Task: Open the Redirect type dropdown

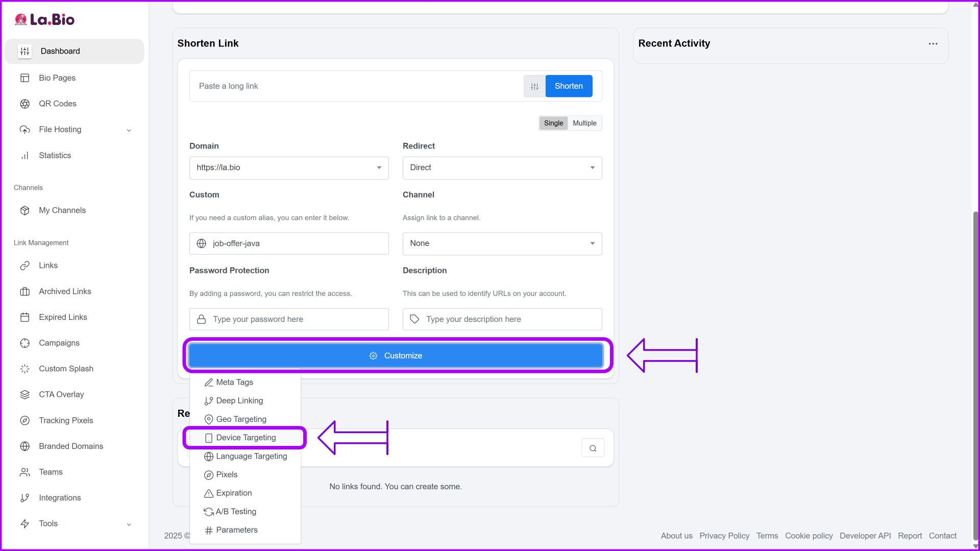Action: tap(502, 168)
